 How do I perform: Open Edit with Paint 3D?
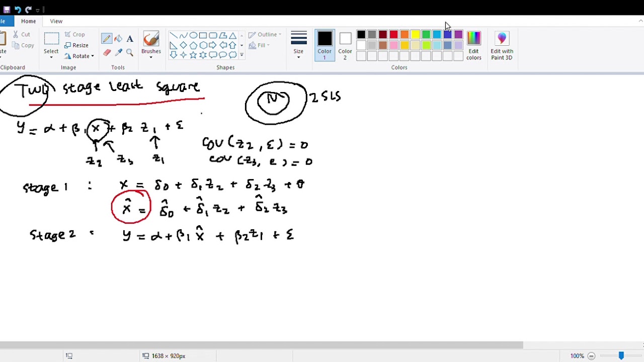pyautogui.click(x=502, y=46)
